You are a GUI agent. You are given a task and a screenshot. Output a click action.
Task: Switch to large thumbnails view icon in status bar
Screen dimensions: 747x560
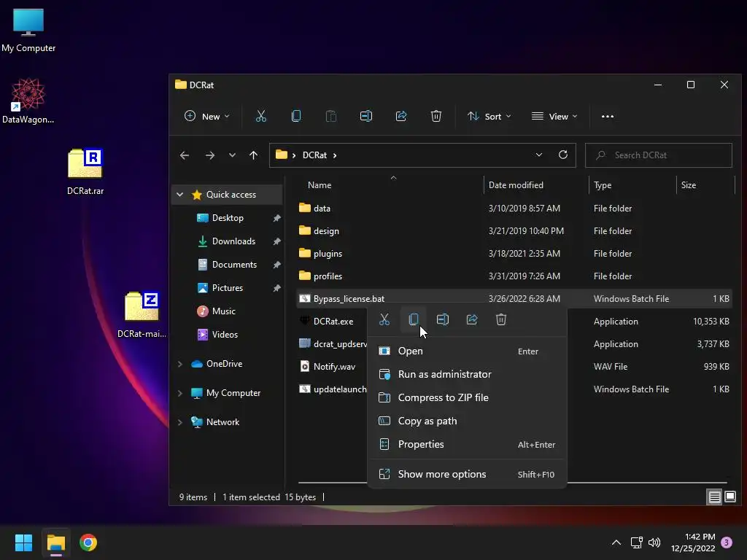click(730, 497)
